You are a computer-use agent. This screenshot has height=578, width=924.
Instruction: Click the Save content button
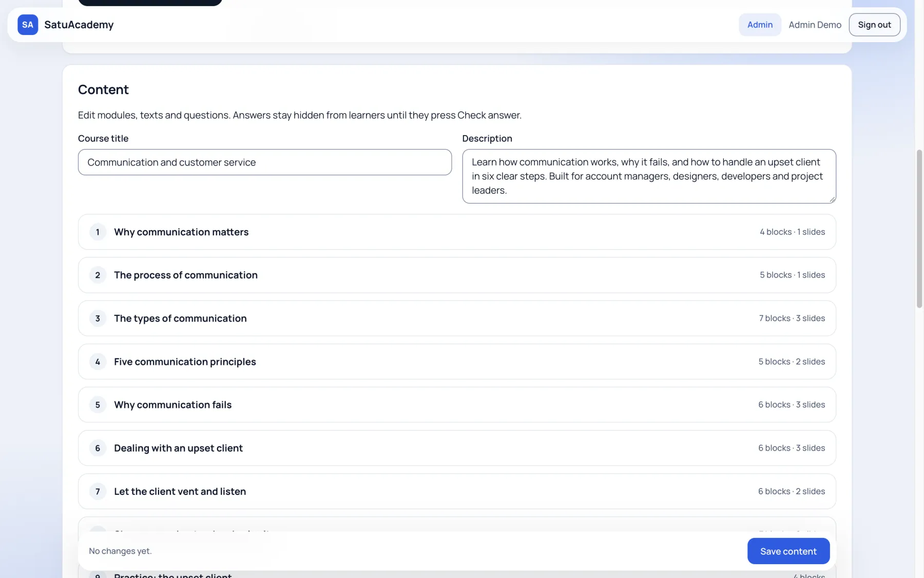tap(788, 551)
